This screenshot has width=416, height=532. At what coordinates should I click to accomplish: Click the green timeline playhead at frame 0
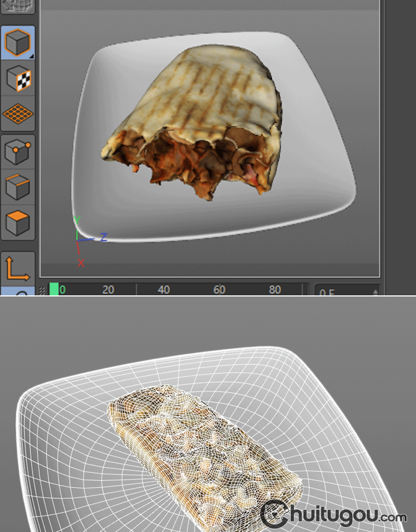(x=54, y=289)
